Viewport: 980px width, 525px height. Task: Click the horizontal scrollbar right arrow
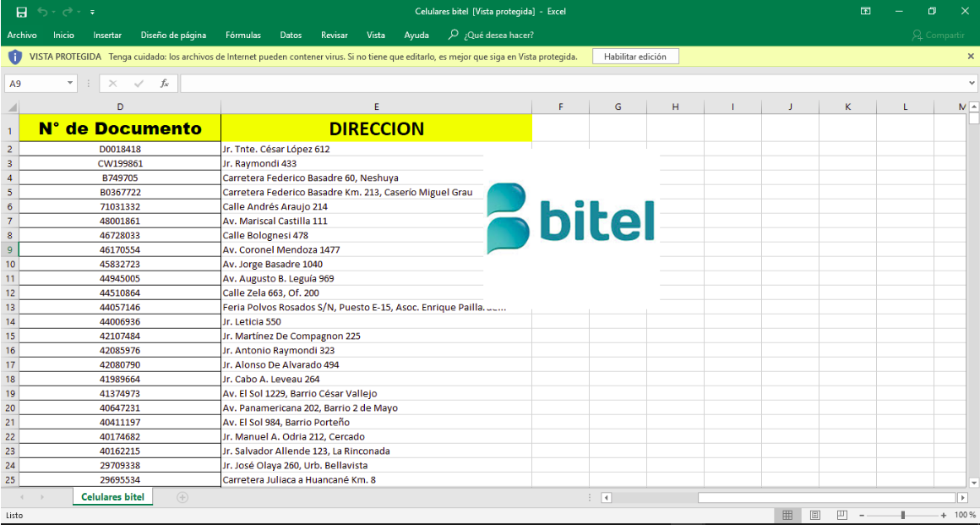(963, 497)
